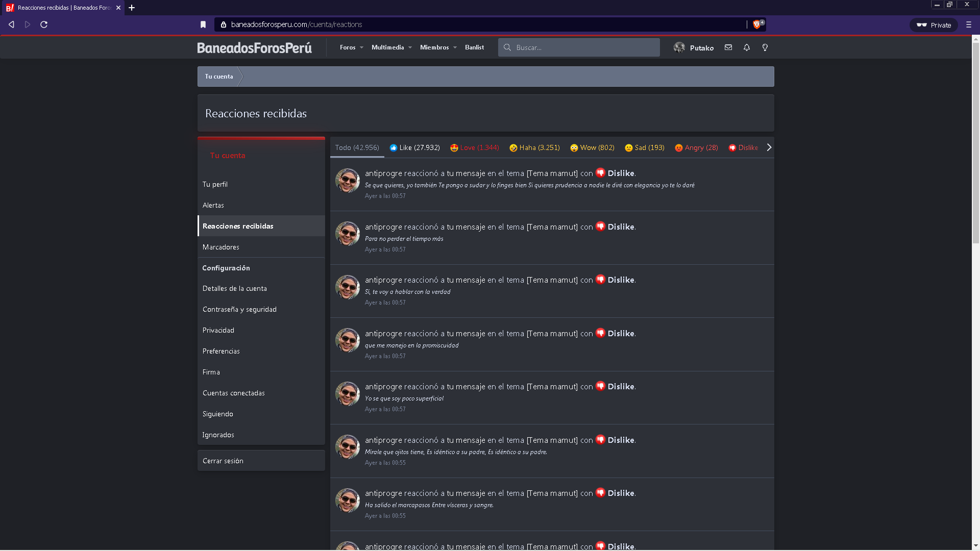Open the Ignorados list

[261, 435]
